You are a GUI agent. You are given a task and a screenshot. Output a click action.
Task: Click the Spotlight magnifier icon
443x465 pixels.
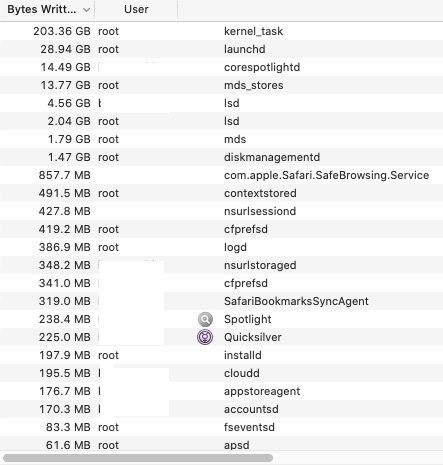(205, 319)
